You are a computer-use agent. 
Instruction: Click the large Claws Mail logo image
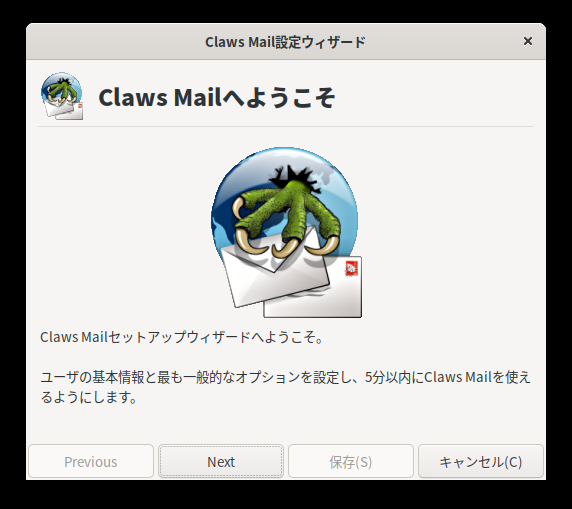tap(286, 232)
